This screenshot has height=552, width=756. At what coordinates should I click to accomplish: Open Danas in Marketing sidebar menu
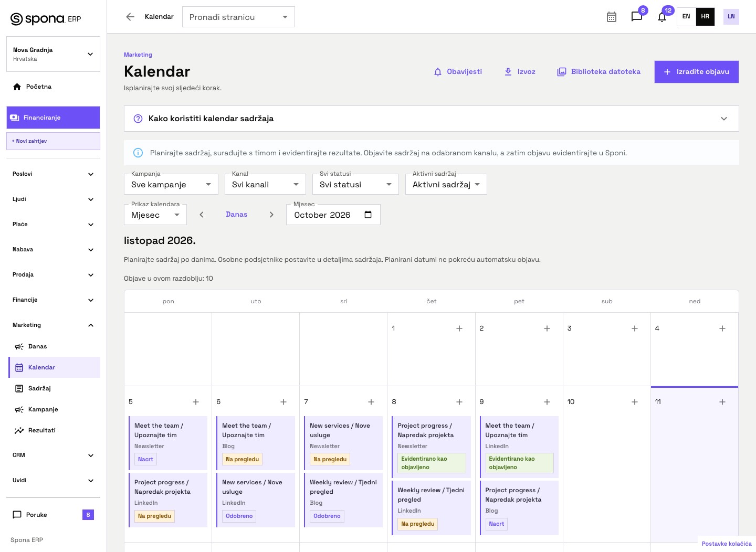[x=54, y=346]
